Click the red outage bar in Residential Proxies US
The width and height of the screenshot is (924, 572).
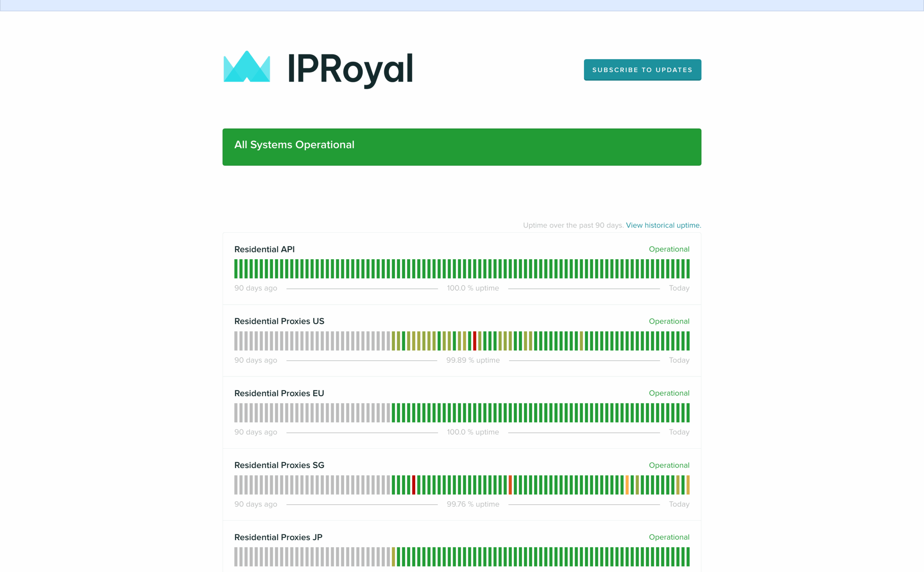pos(475,341)
